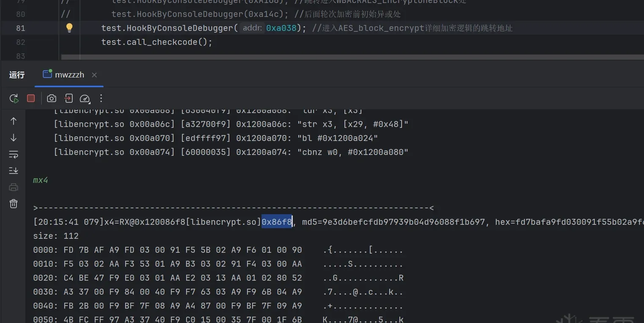This screenshot has height=323, width=644.
Task: Click the highlighted 0x86f8 address in console
Action: click(277, 222)
